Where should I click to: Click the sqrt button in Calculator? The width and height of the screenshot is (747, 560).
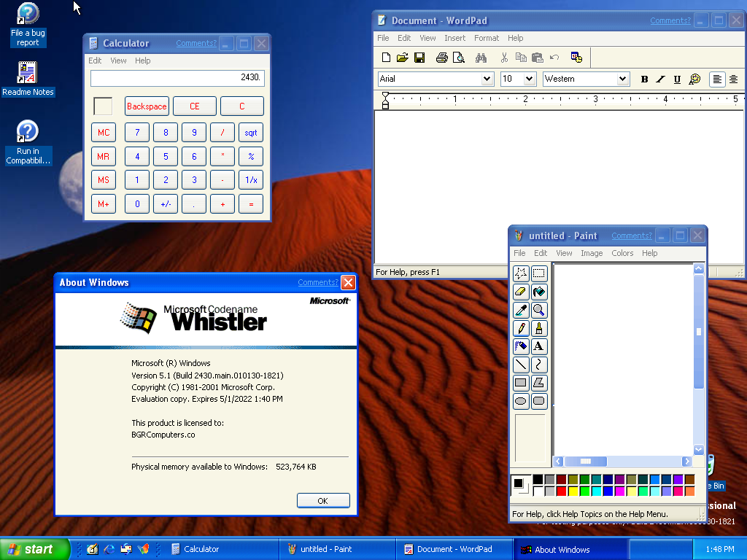point(251,133)
